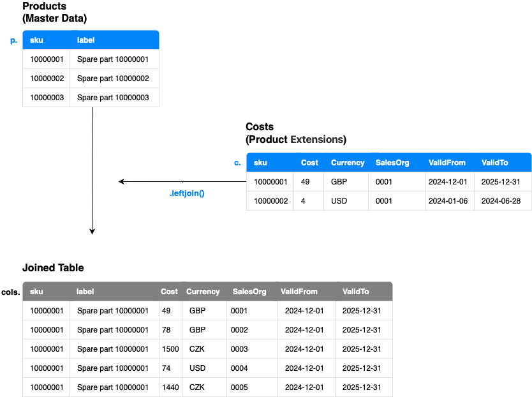Click the Cost value 4 in Extensions

pyautogui.click(x=305, y=201)
